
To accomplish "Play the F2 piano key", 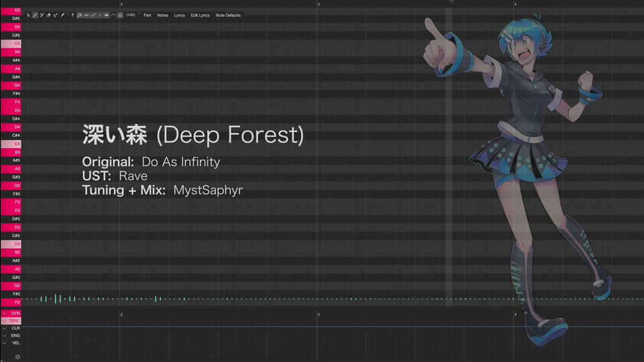I will [x=11, y=302].
